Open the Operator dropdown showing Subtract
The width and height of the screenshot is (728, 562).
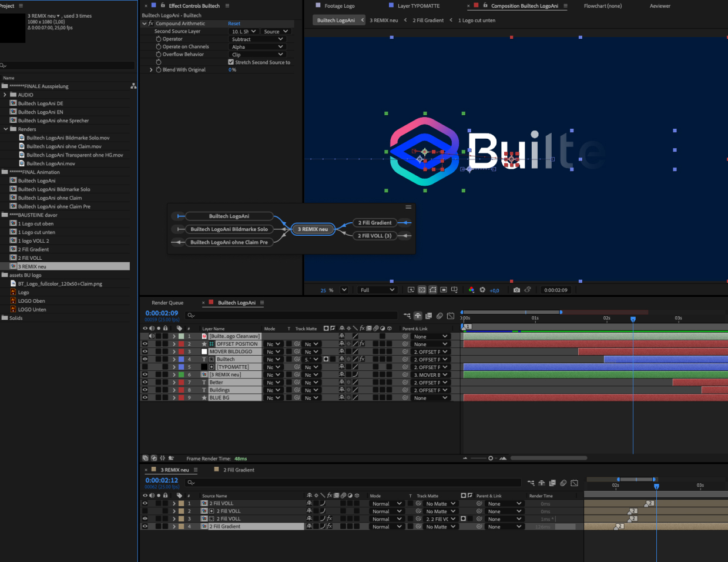tap(257, 39)
